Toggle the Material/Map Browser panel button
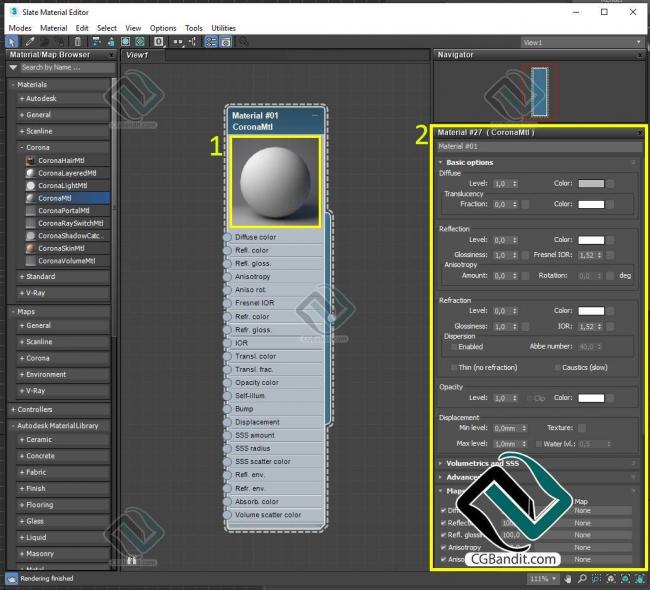Image resolution: width=650 pixels, height=590 pixels. pyautogui.click(x=211, y=41)
